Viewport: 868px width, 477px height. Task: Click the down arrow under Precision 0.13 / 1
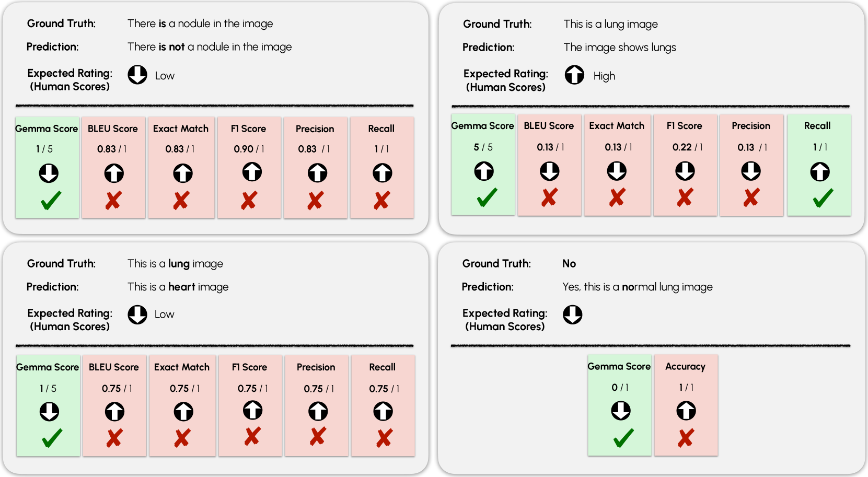pos(751,171)
